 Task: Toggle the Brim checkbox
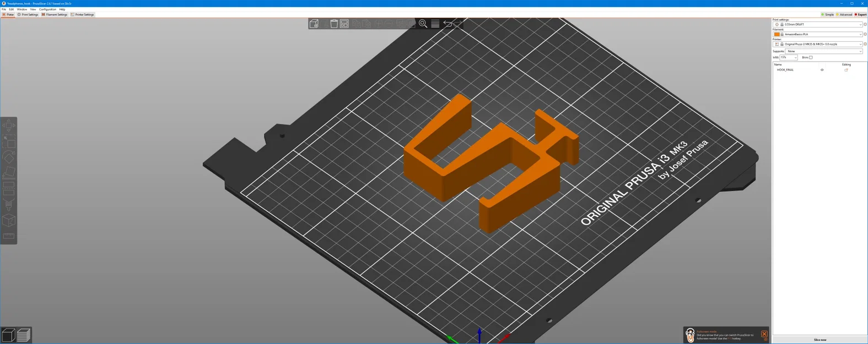811,57
